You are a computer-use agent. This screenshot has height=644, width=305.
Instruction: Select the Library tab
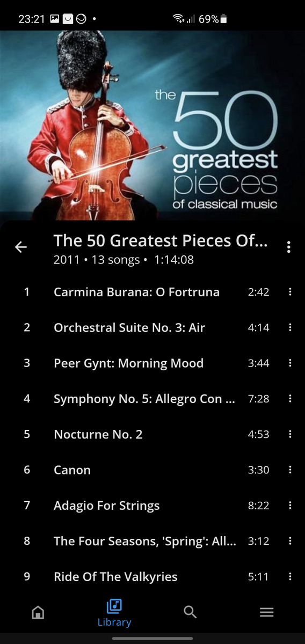pos(114,613)
